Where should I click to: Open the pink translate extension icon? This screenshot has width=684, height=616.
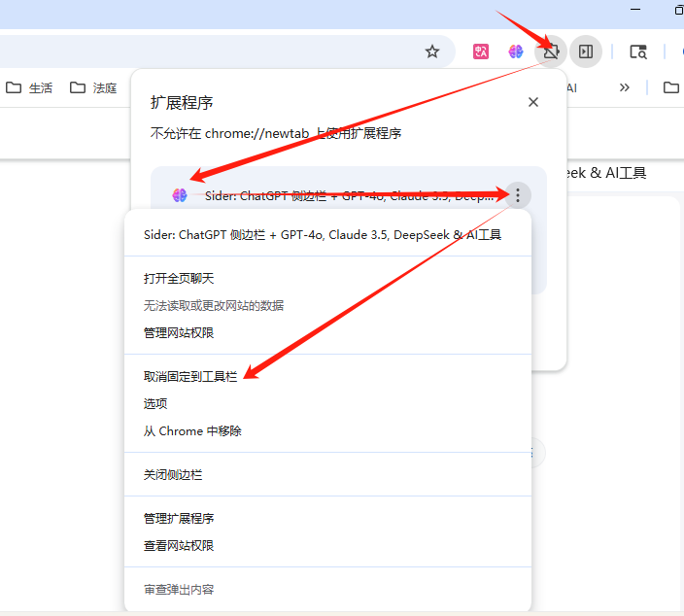click(x=481, y=51)
